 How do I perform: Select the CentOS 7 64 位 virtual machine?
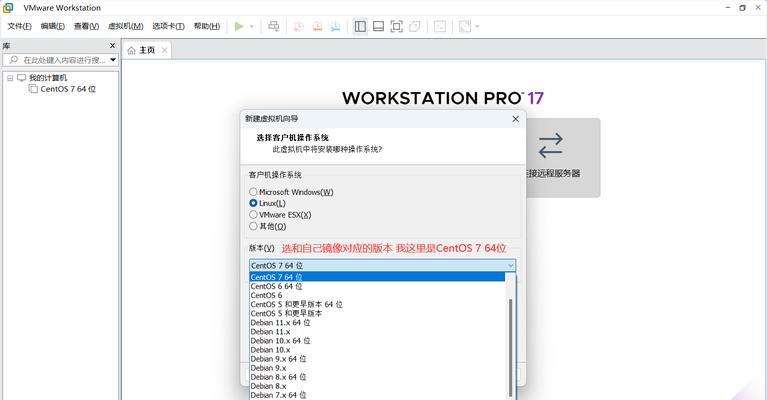(x=68, y=89)
